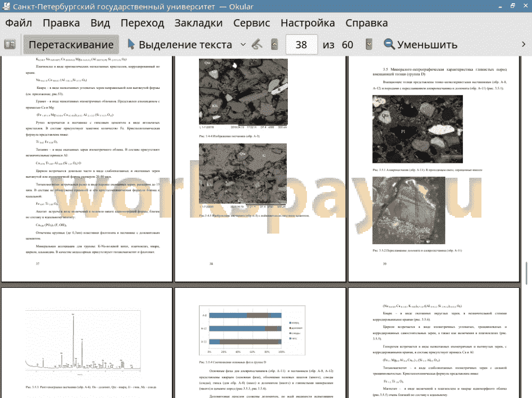Go to the next page
The image size is (532, 398).
pyautogui.click(x=369, y=45)
